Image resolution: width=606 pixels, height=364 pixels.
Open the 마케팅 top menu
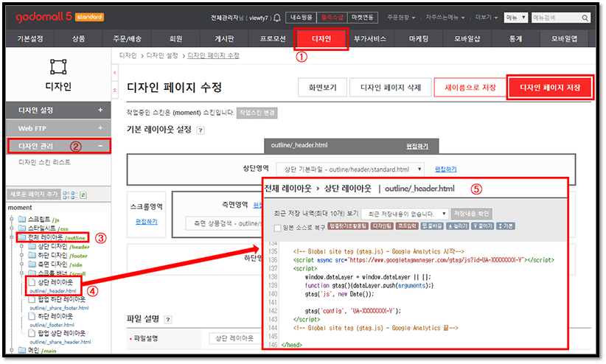point(419,38)
